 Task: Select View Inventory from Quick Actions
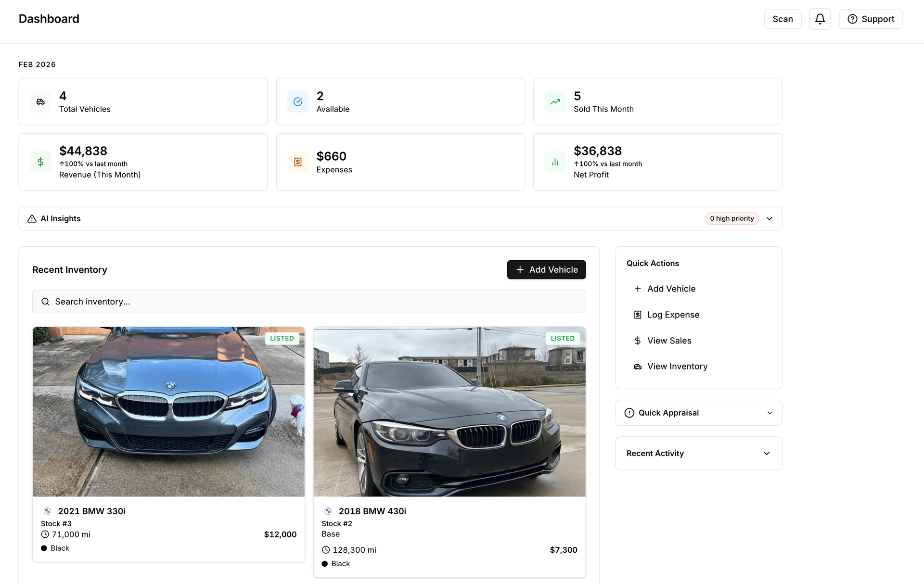(677, 366)
